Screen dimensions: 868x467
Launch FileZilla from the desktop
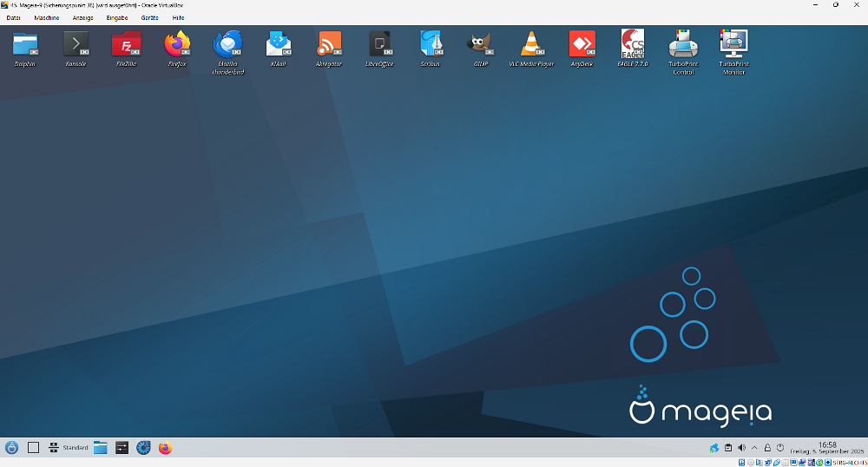pyautogui.click(x=127, y=44)
